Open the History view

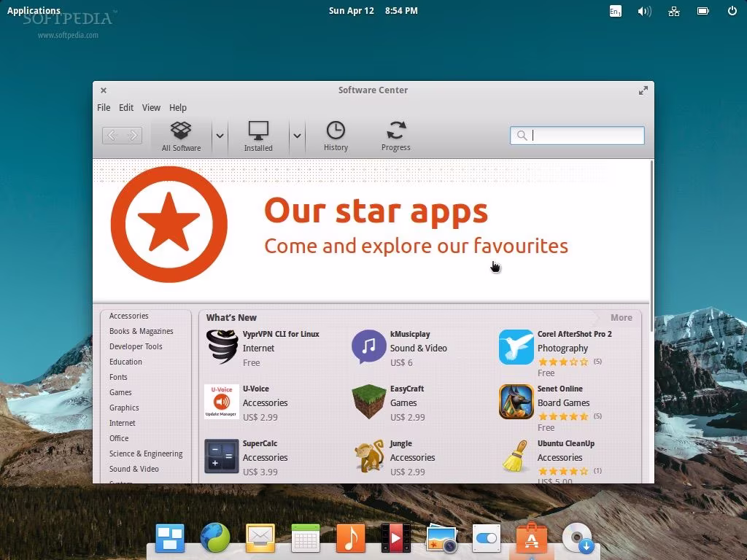(x=336, y=136)
